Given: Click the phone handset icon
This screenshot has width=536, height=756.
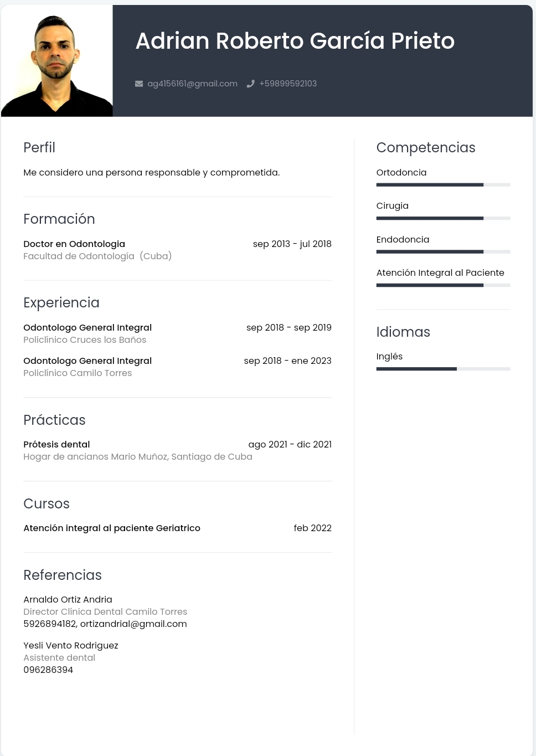Looking at the screenshot, I should point(250,84).
